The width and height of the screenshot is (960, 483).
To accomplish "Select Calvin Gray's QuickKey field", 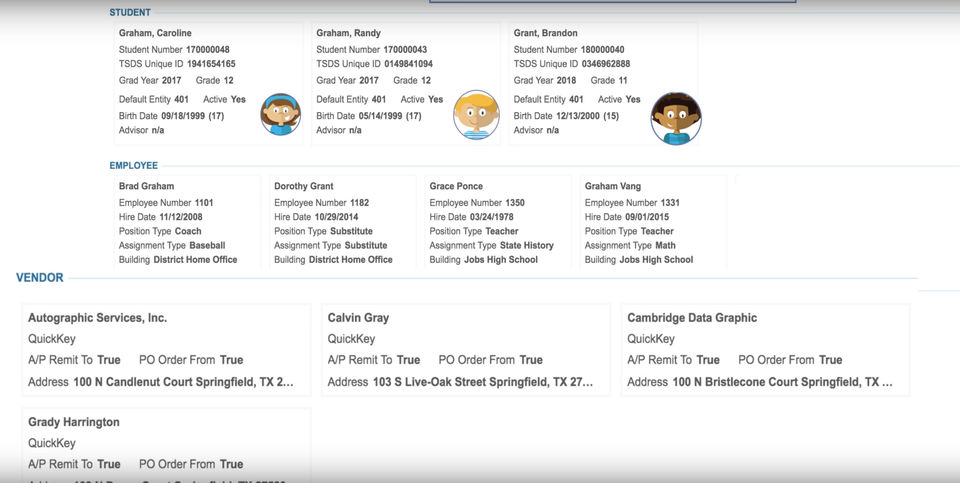I will 351,339.
